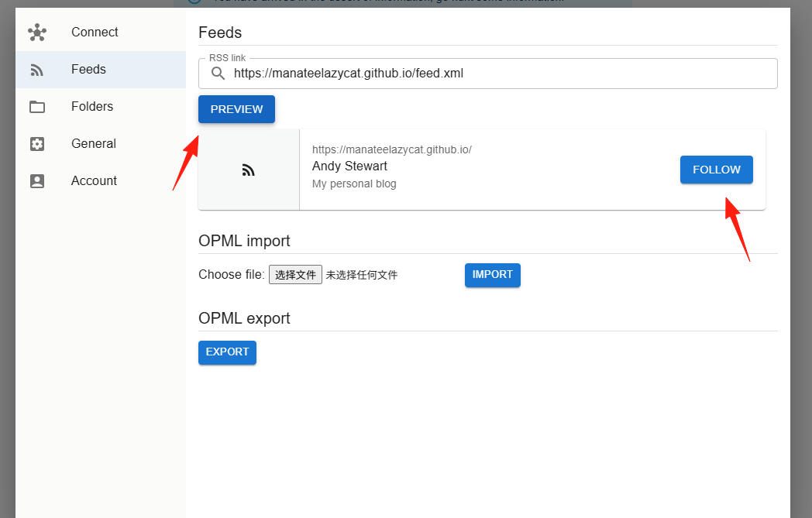The height and width of the screenshot is (518, 812).
Task: Click the Andy Stewart feed title
Action: (349, 166)
